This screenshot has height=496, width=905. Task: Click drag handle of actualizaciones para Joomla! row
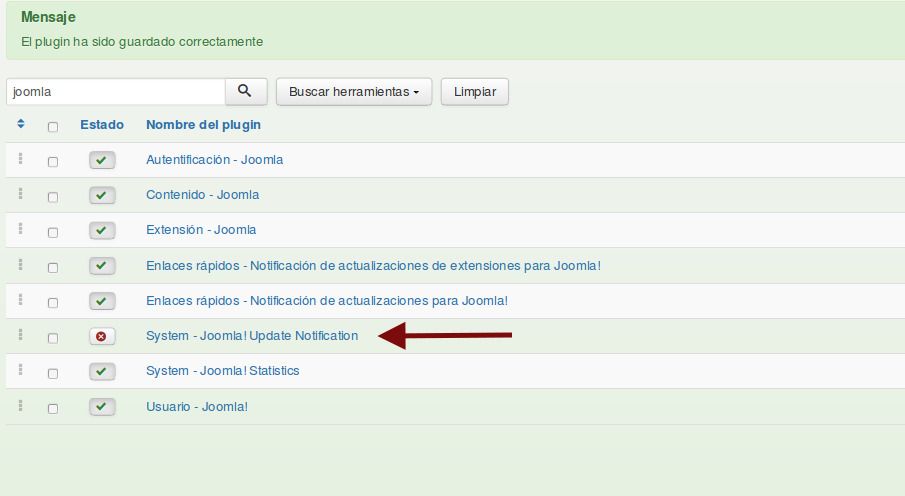(20, 300)
